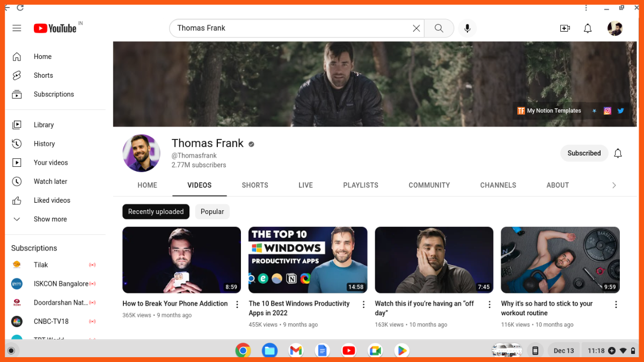Screen dimensions: 644x362
Task: Open the Dec 13 calendar date
Action: tap(563, 351)
